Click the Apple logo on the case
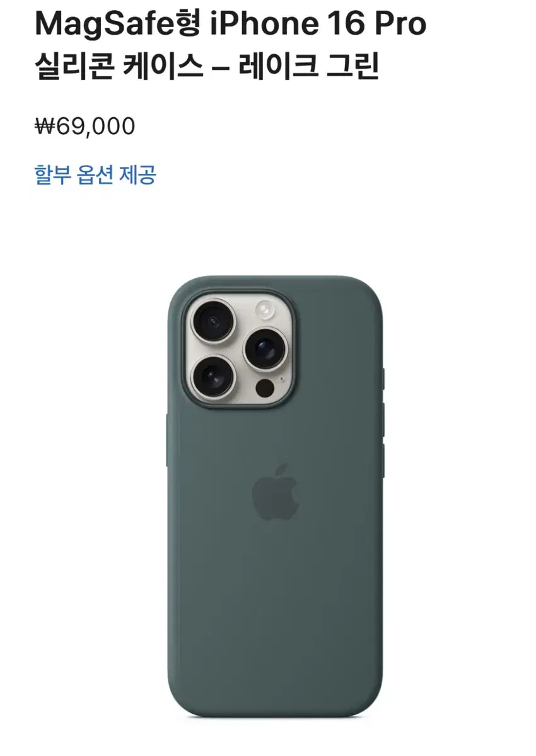 coord(275,492)
